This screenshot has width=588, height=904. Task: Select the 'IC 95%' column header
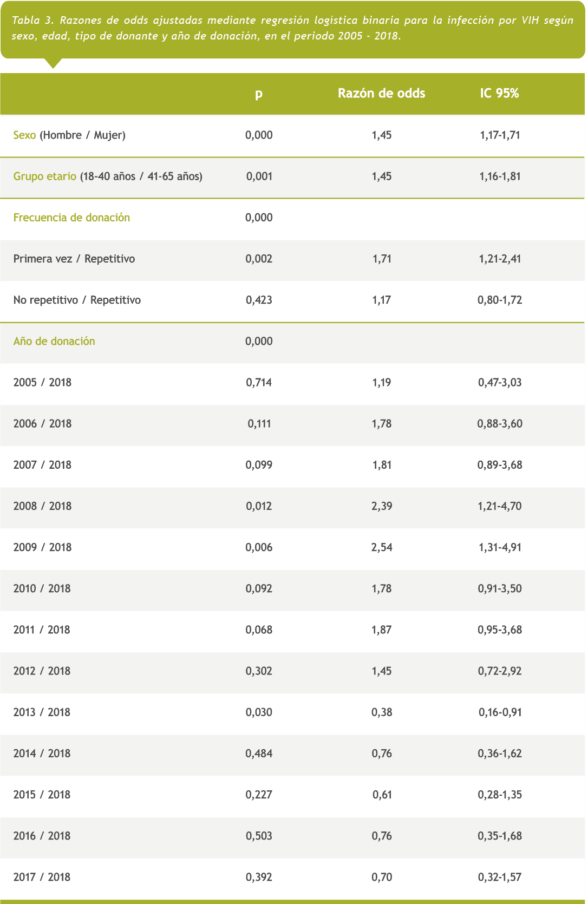(x=499, y=94)
